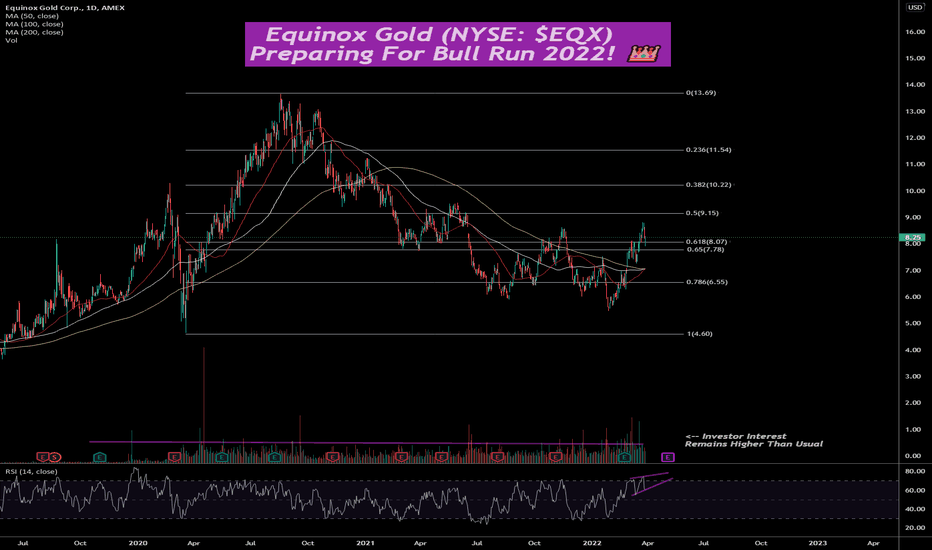Image resolution: width=932 pixels, height=550 pixels.
Task: Click the Fibonacci label 0.618(8.07)
Action: pyautogui.click(x=706, y=242)
